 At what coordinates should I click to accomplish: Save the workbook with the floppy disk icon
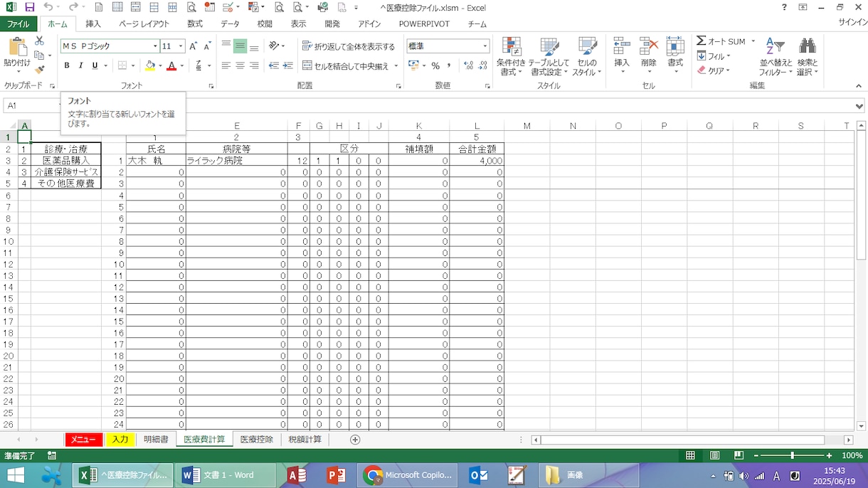[x=29, y=7]
